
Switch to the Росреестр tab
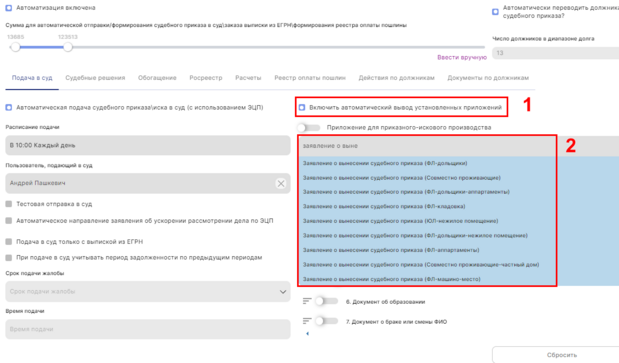point(206,78)
